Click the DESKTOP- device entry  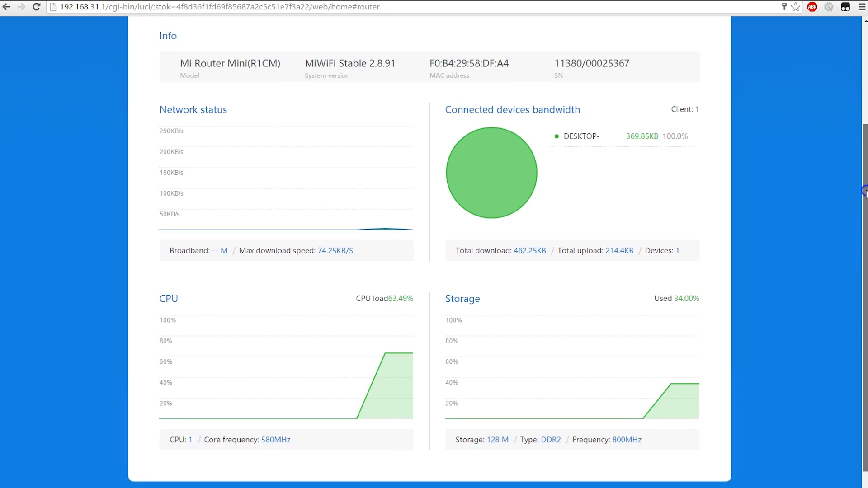581,136
